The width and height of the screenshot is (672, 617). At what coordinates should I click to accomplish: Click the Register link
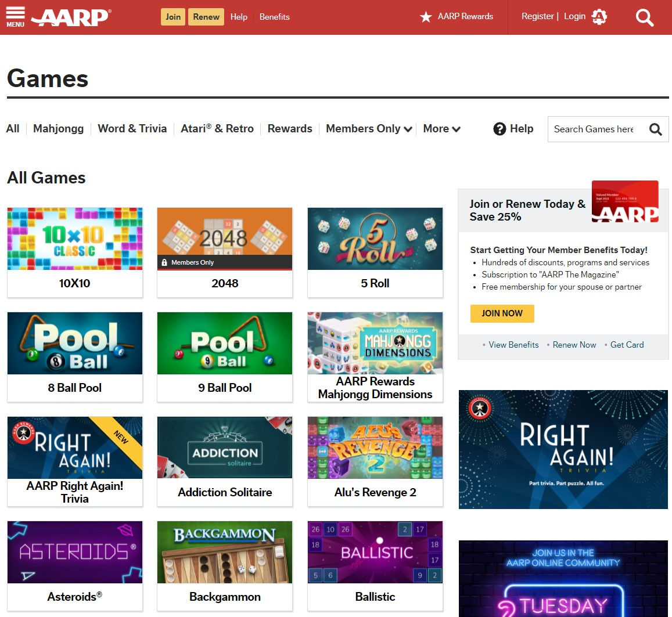537,16
